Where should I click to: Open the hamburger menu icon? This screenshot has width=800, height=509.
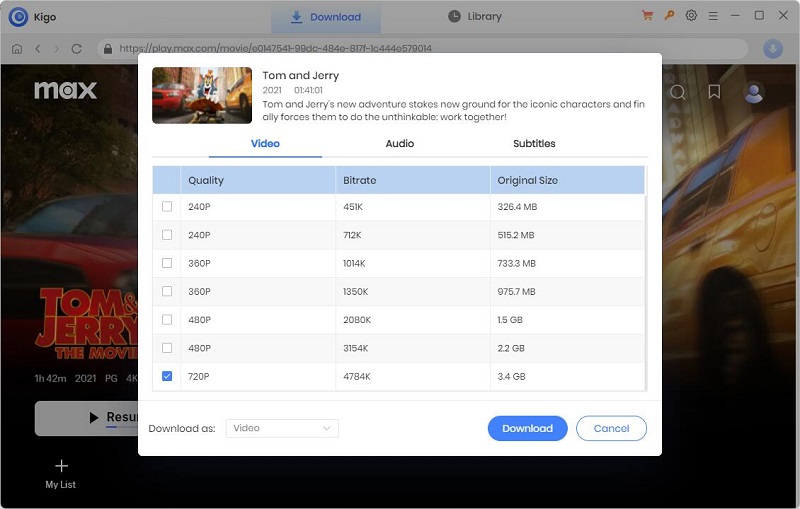[x=713, y=16]
